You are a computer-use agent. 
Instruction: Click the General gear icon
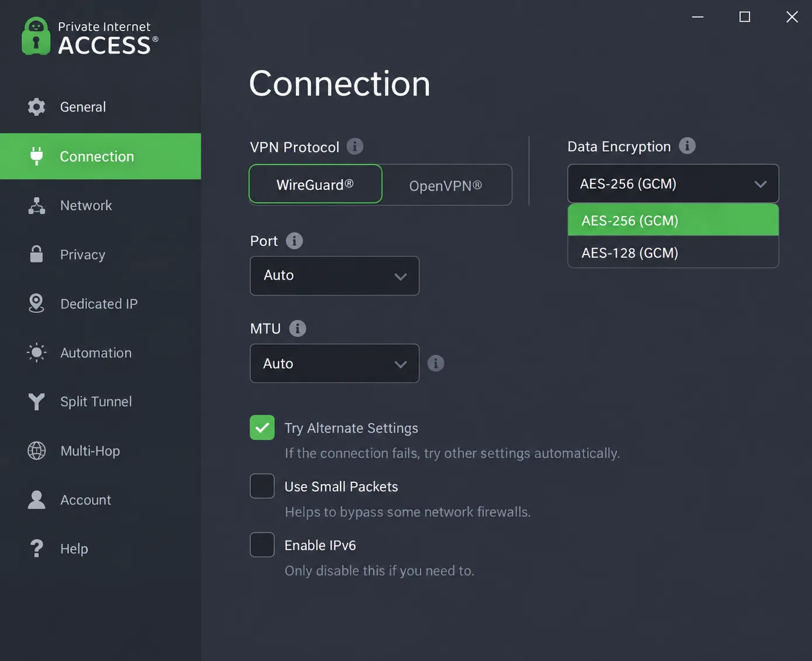point(36,107)
